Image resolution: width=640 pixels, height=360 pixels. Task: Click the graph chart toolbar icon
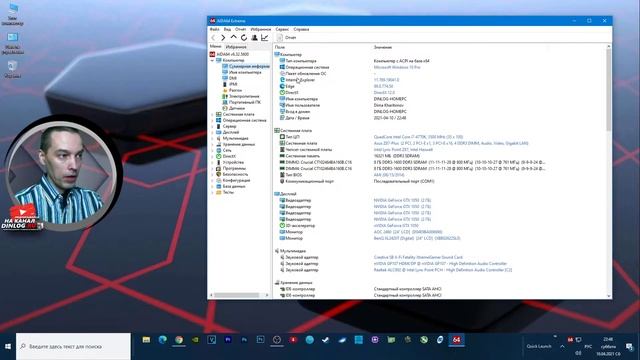click(x=264, y=38)
